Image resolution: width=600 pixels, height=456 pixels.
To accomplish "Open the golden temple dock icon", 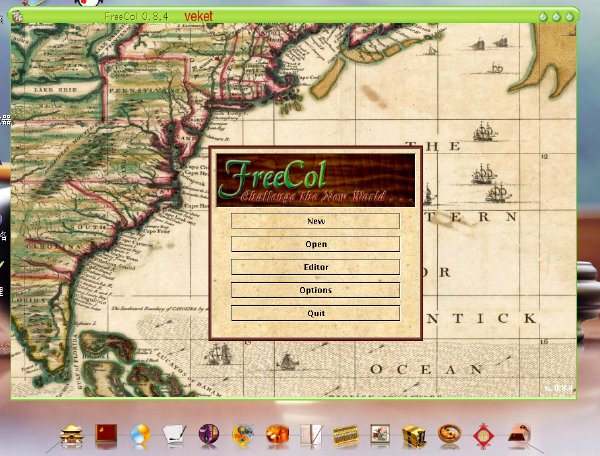I will (x=72, y=435).
